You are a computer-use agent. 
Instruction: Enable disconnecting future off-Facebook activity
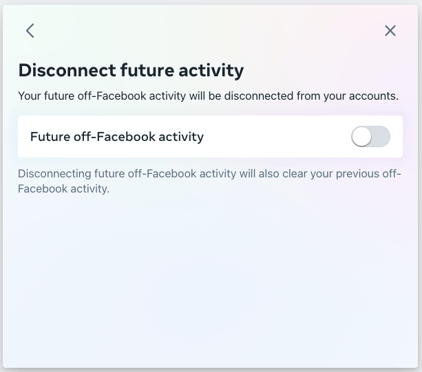370,137
